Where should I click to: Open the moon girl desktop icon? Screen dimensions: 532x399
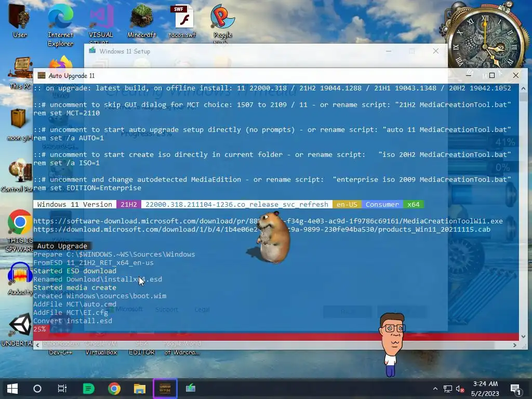click(x=19, y=124)
